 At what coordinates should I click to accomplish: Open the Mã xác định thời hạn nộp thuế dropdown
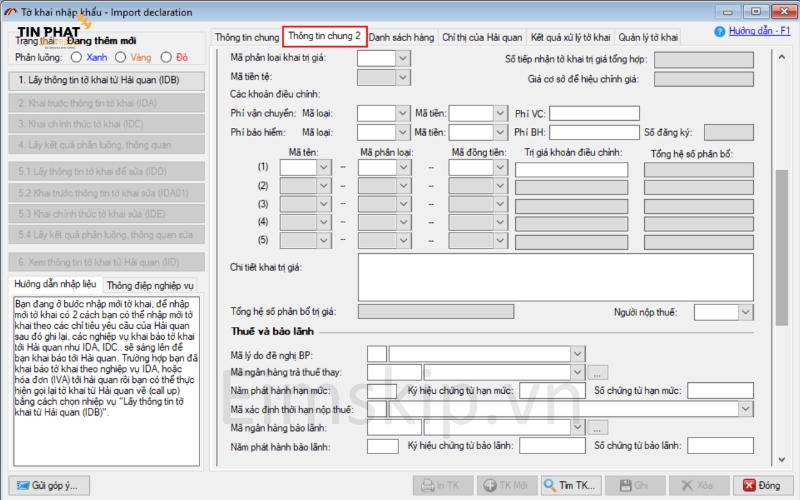tap(746, 409)
